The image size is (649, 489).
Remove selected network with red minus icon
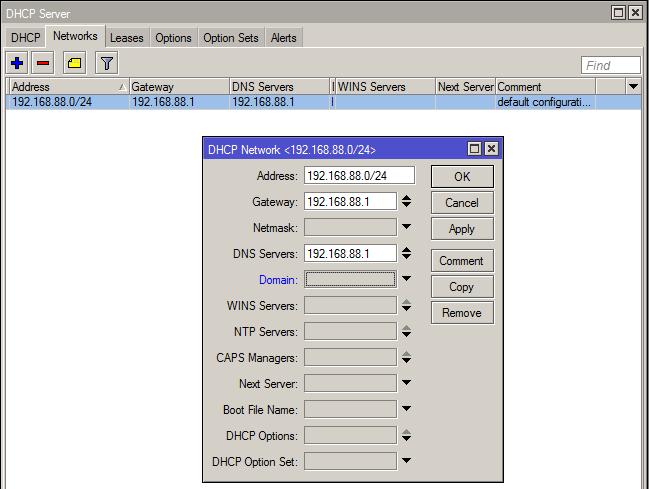tap(43, 63)
